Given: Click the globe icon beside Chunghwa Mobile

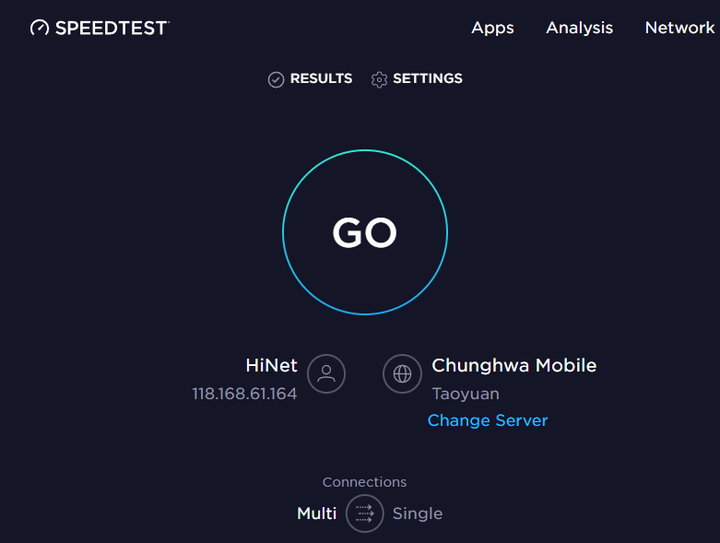Looking at the screenshot, I should pyautogui.click(x=402, y=374).
